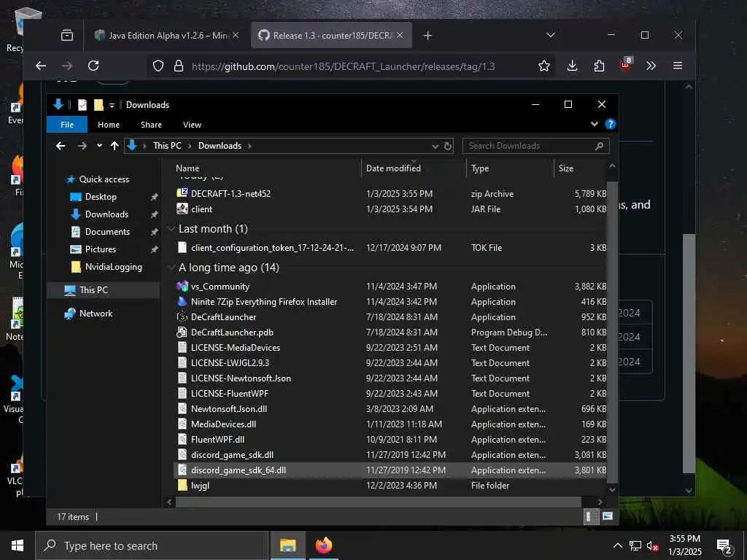The height and width of the screenshot is (560, 747).
Task: Open Documents in the navigation pane
Action: (107, 232)
